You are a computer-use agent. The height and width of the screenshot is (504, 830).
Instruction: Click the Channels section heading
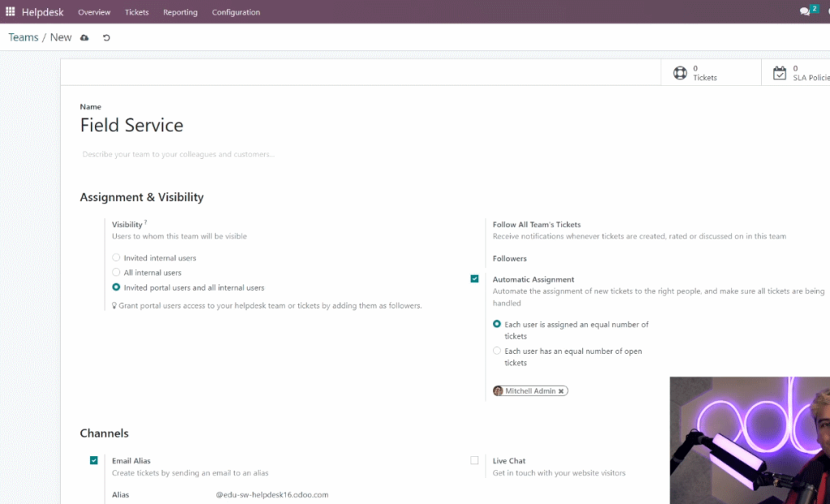(x=105, y=433)
